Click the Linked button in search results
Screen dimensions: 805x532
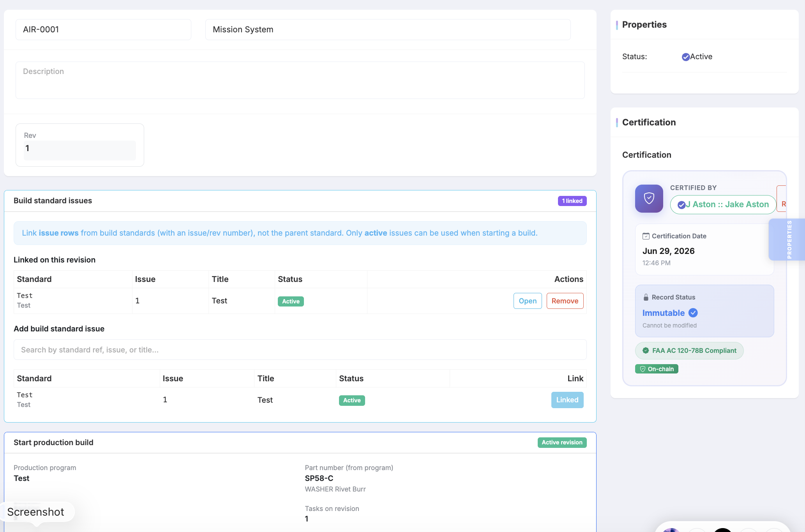click(567, 400)
